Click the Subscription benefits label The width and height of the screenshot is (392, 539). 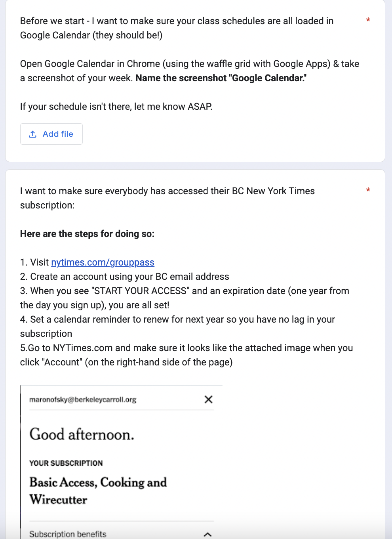pyautogui.click(x=68, y=534)
